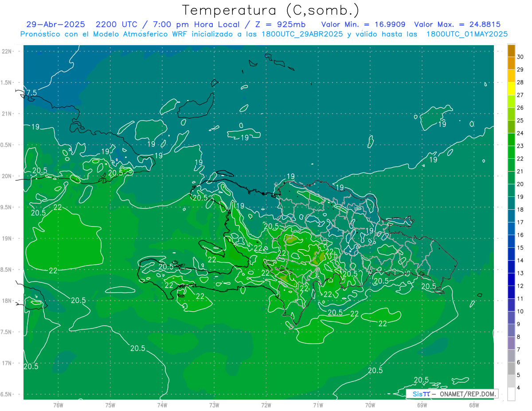Click the "74W" longitude axis label
The width and height of the screenshot is (532, 411).
(x=162, y=405)
